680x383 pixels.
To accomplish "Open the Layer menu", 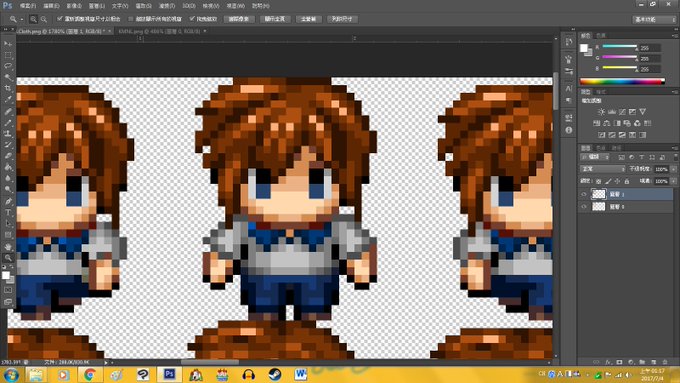I will click(97, 6).
